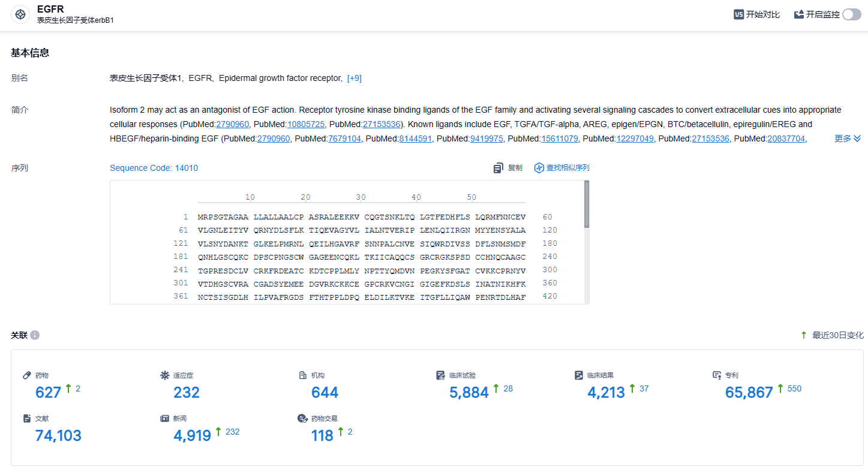Open the 药物 drugs pill icon
The image size is (868, 470).
tap(26, 375)
